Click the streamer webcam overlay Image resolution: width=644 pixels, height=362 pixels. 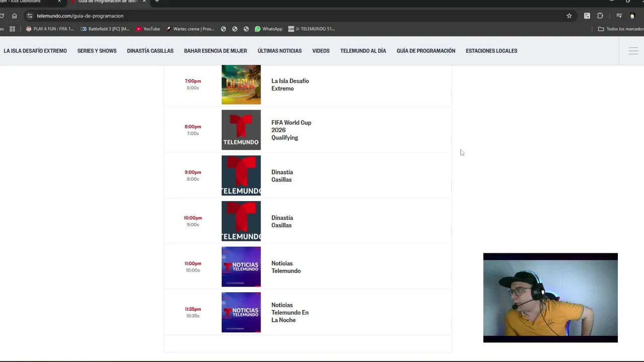tap(550, 298)
